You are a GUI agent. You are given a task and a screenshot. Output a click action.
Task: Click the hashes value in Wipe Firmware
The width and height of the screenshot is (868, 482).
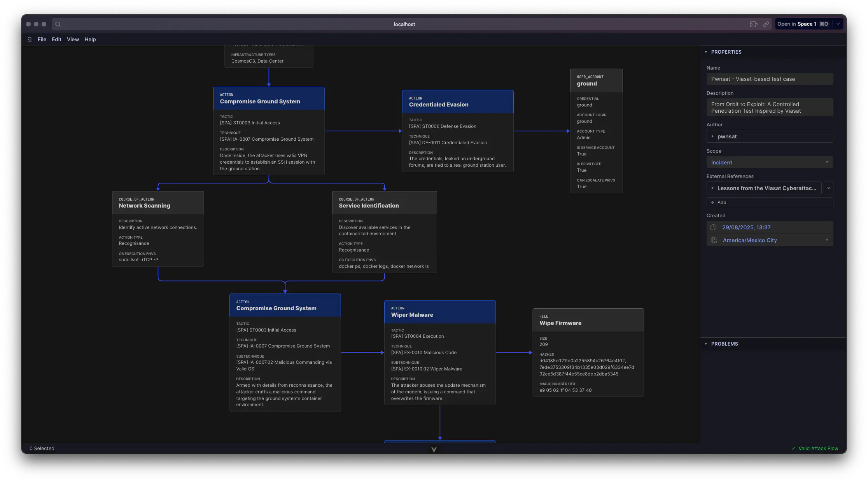pos(586,367)
